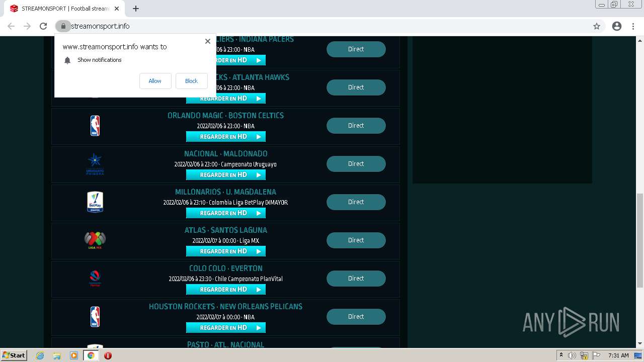Click the address bar URL
The width and height of the screenshot is (644, 362).
point(100,26)
